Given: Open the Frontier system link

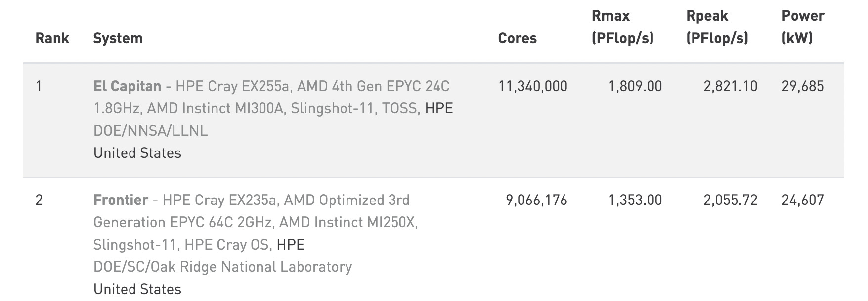Looking at the screenshot, I should tap(121, 200).
